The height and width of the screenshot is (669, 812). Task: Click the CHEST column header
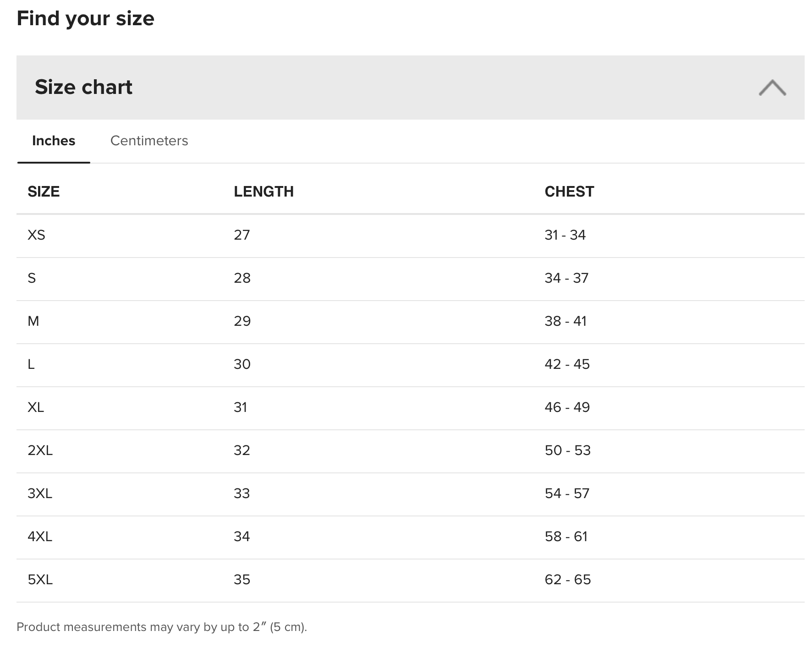[569, 192]
